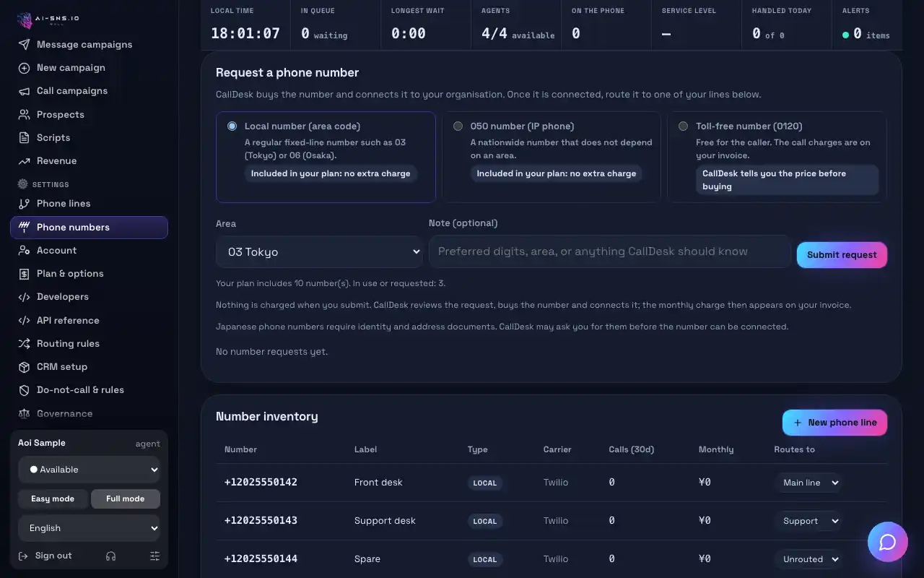Viewport: 924px width, 578px height.
Task: Open the sliders settings icon near Sign out
Action: point(154,556)
